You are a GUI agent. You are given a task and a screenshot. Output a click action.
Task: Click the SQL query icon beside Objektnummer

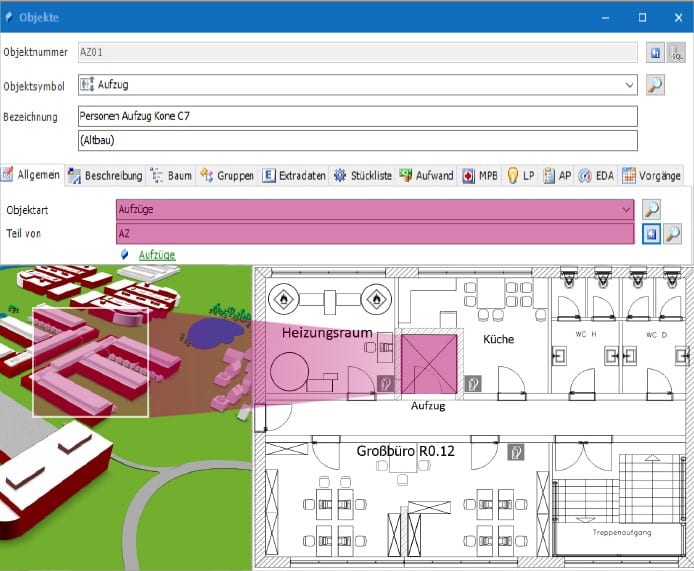coord(677,53)
